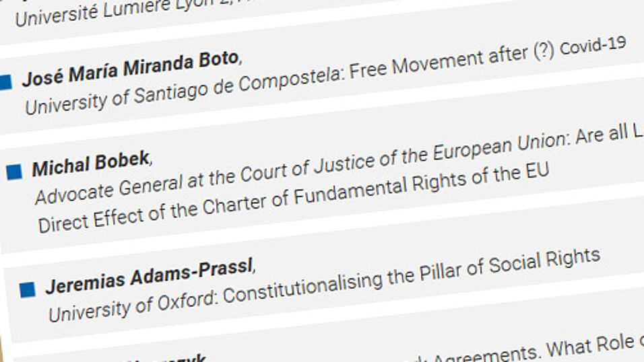Select the name Michal Bobek
This screenshot has height=362, width=644.
[91, 164]
